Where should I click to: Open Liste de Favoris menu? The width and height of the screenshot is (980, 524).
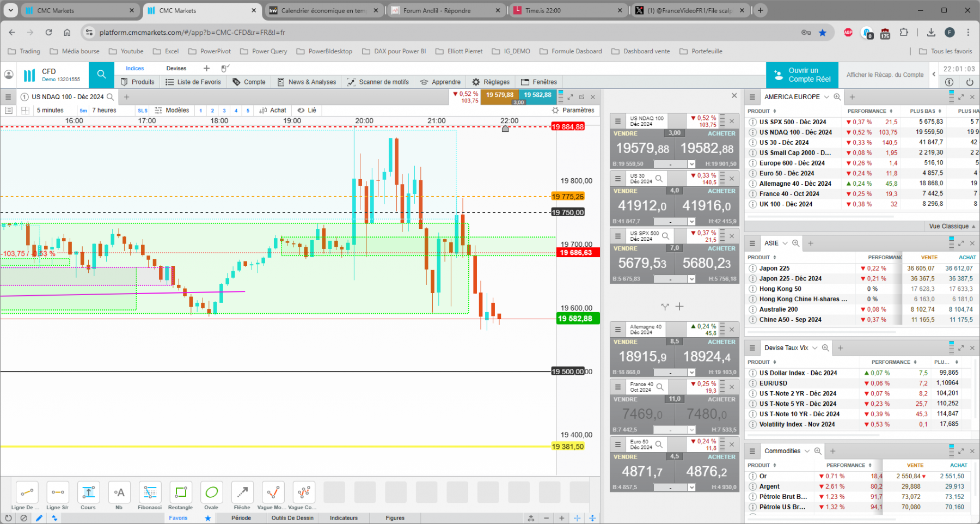193,82
